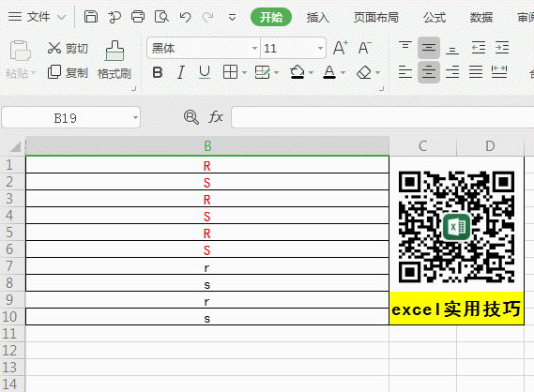This screenshot has height=392, width=534.
Task: Open Print Preview icon
Action: click(x=161, y=16)
